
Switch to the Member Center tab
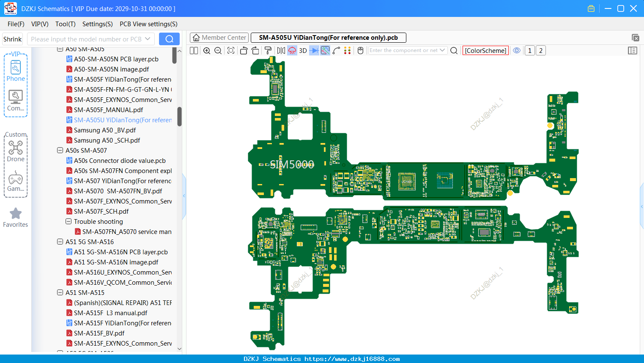[x=219, y=38]
